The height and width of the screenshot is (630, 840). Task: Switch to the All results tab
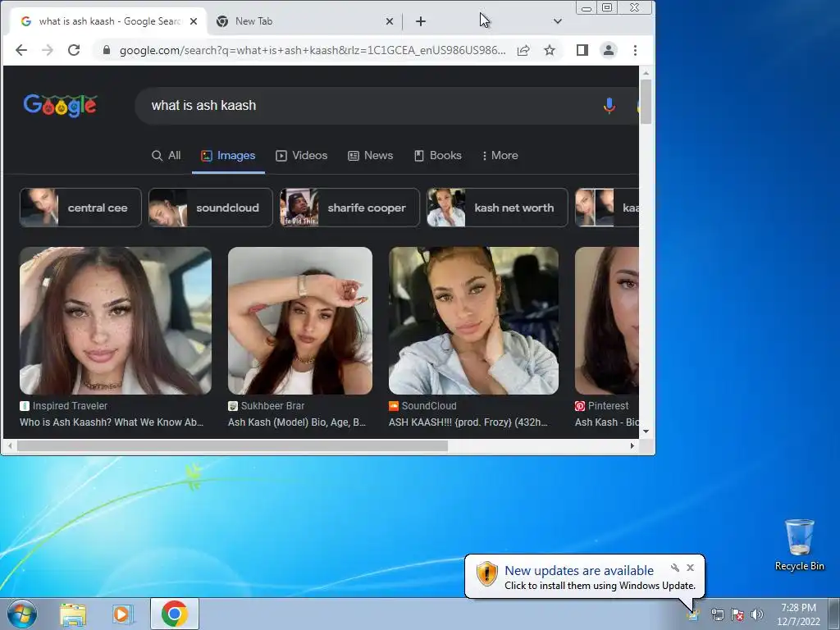pos(166,155)
